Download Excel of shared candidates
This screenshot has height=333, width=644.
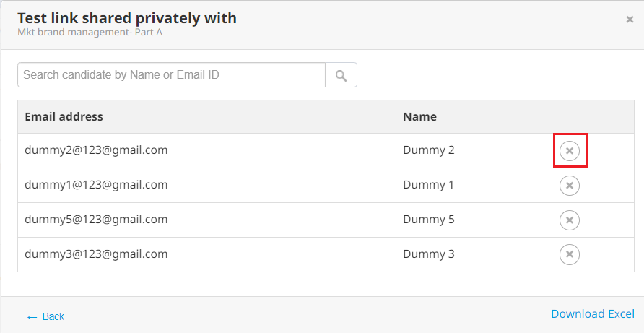pyautogui.click(x=592, y=313)
